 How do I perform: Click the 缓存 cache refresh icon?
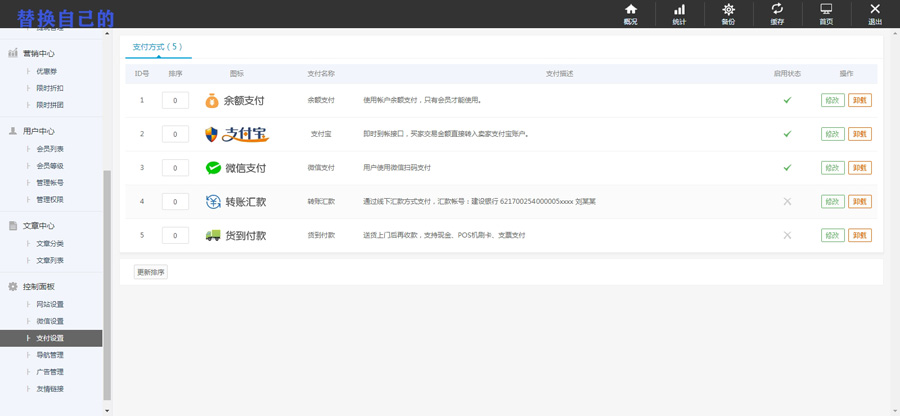pyautogui.click(x=777, y=13)
